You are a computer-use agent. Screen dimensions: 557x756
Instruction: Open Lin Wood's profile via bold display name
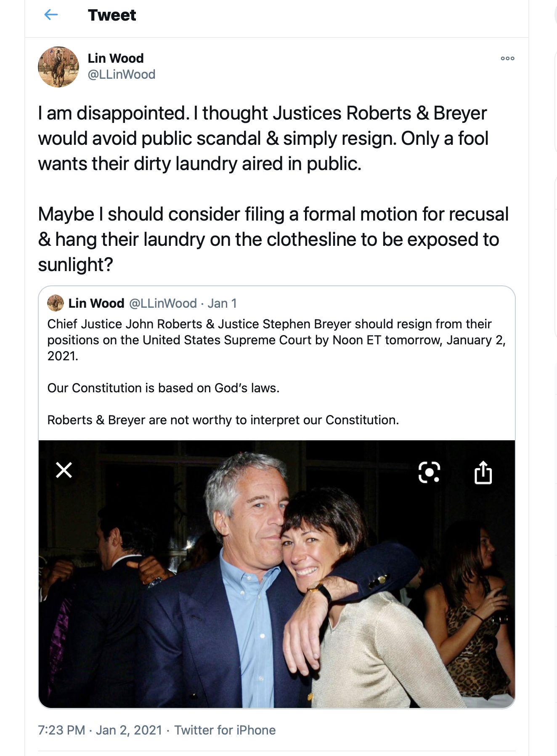116,58
